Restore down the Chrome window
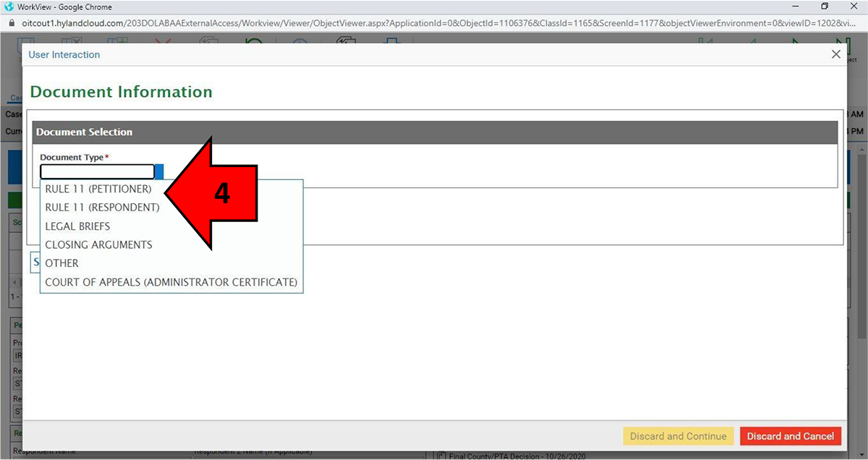Screen dimensions: 868x460 pos(824,7)
